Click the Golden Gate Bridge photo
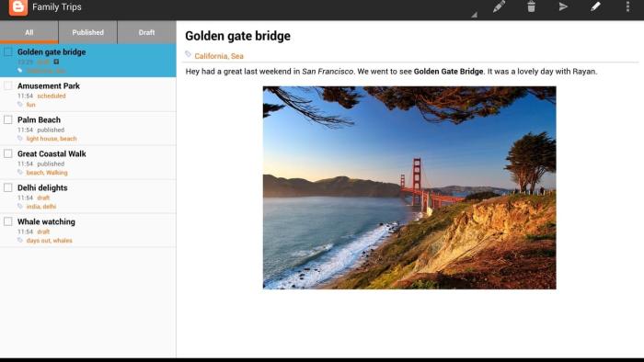Viewport: 644px width, 362px height. (x=409, y=187)
